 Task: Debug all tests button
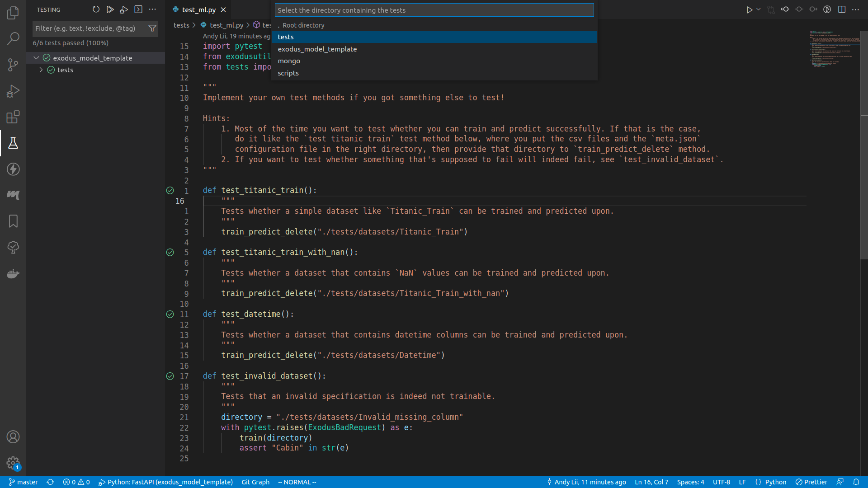point(124,9)
